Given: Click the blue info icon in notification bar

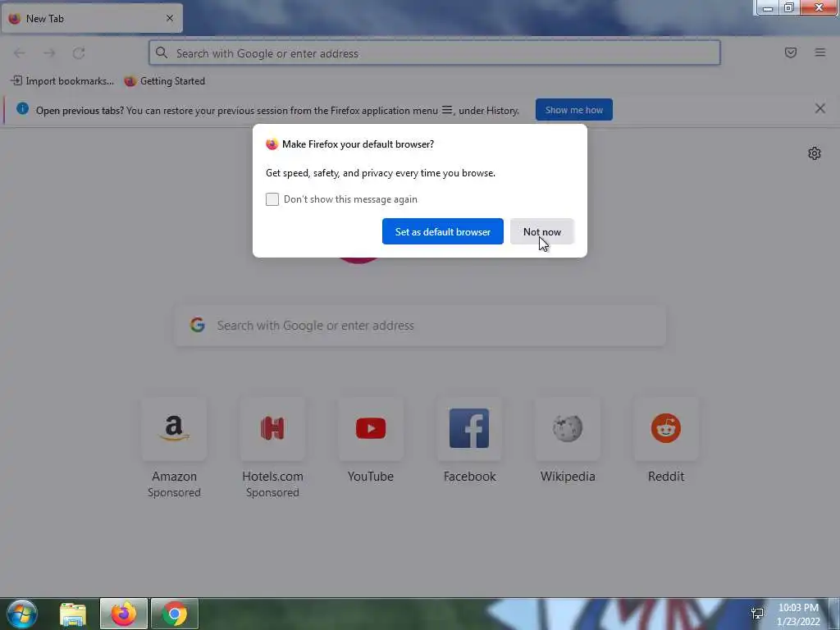Looking at the screenshot, I should click(22, 109).
